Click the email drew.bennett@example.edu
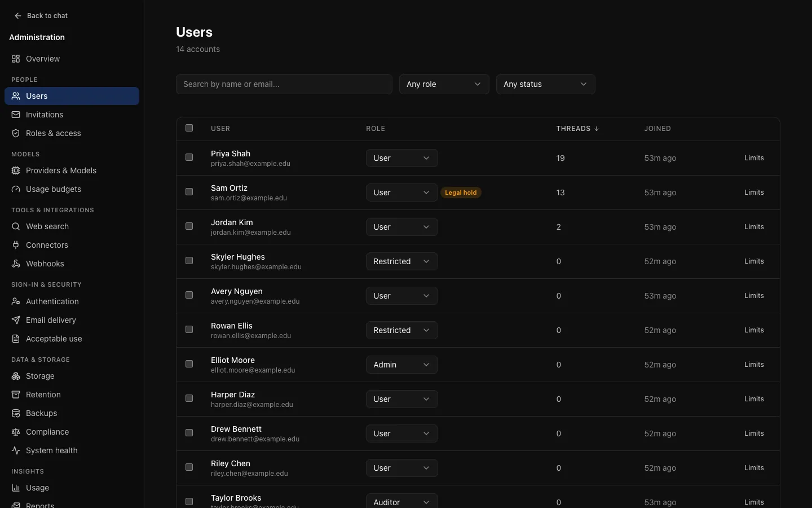812x508 pixels. [x=255, y=439]
